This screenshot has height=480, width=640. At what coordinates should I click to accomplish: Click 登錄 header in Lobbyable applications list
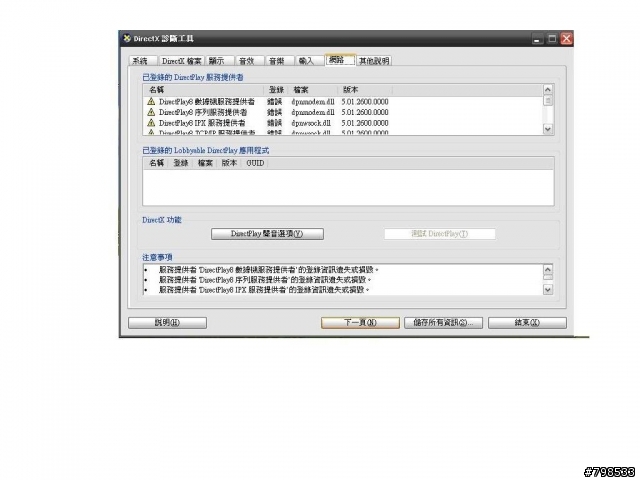point(180,163)
